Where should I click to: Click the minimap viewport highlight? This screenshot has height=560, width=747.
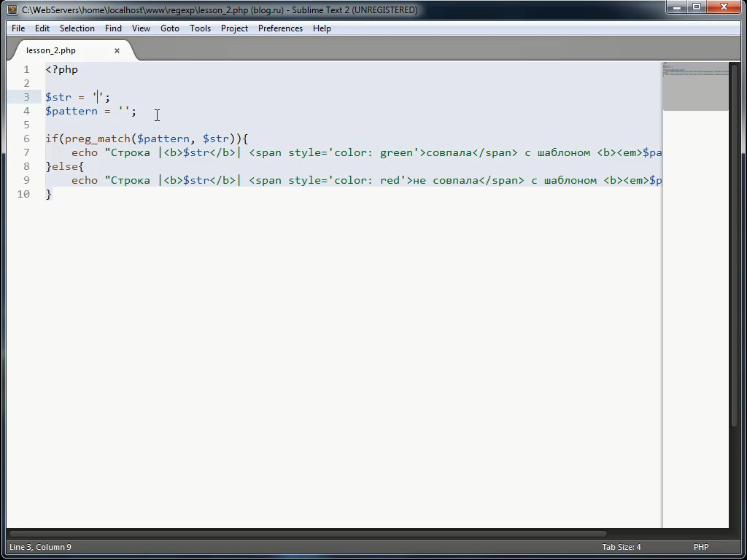[x=695, y=86]
